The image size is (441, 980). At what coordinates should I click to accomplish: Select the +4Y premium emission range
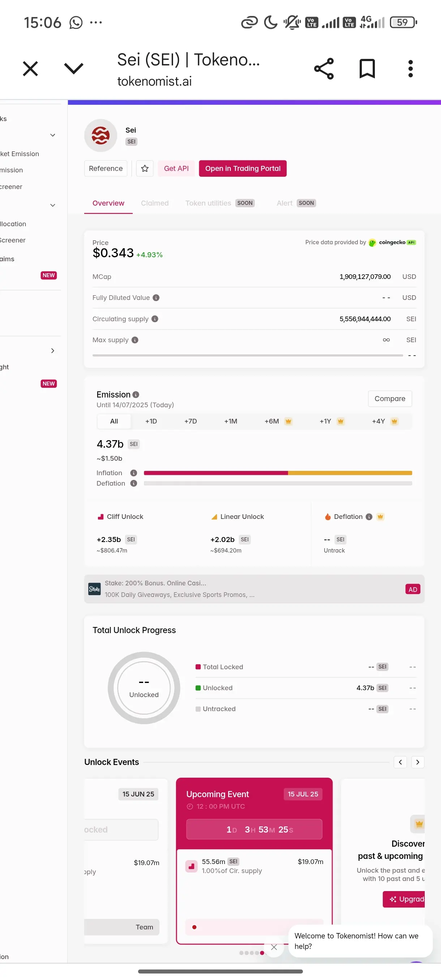click(x=385, y=421)
